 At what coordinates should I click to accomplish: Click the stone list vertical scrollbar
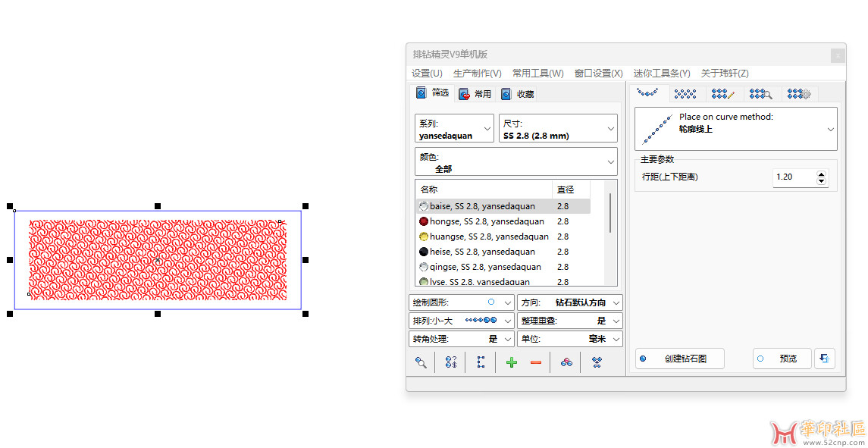(x=610, y=213)
